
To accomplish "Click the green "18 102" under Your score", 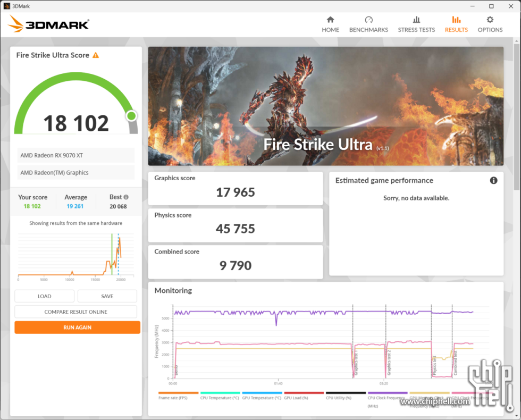I will click(x=32, y=206).
